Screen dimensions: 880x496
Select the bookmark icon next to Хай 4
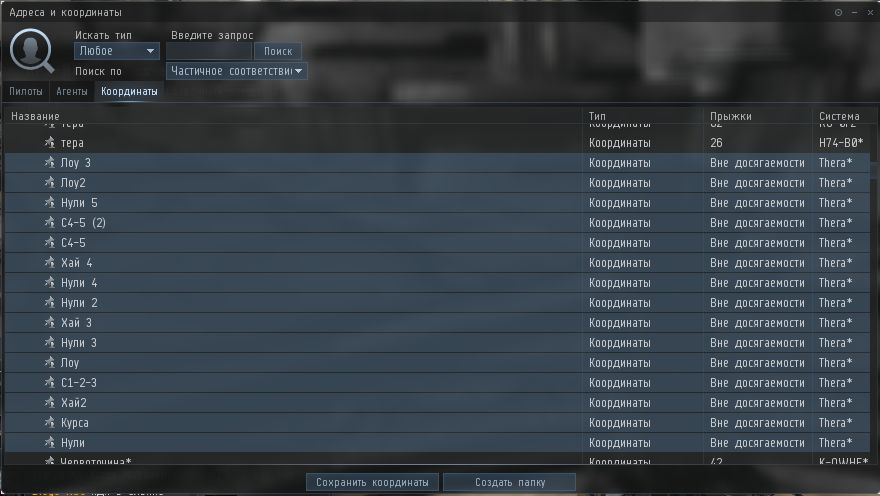50,263
